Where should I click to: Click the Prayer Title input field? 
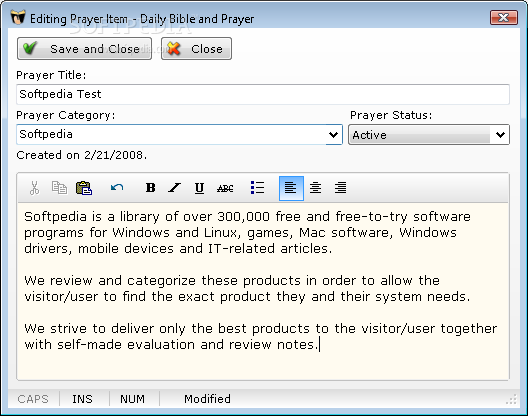263,94
